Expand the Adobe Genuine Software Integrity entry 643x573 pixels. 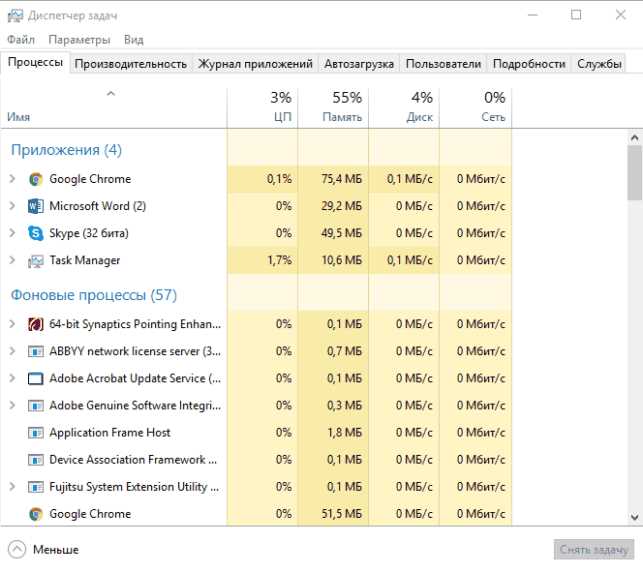coord(12,406)
